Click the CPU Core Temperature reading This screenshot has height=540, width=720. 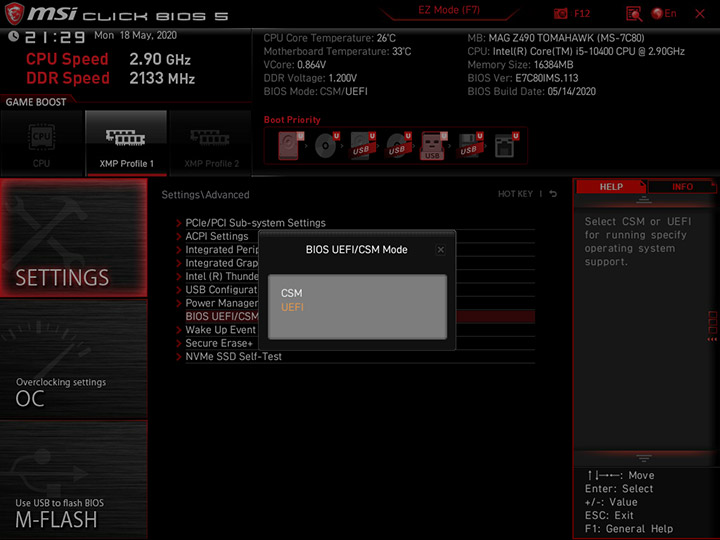point(329,38)
